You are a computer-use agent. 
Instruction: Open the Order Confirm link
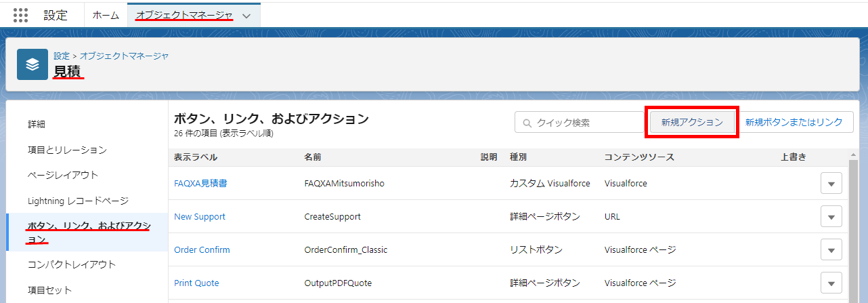[x=202, y=249]
